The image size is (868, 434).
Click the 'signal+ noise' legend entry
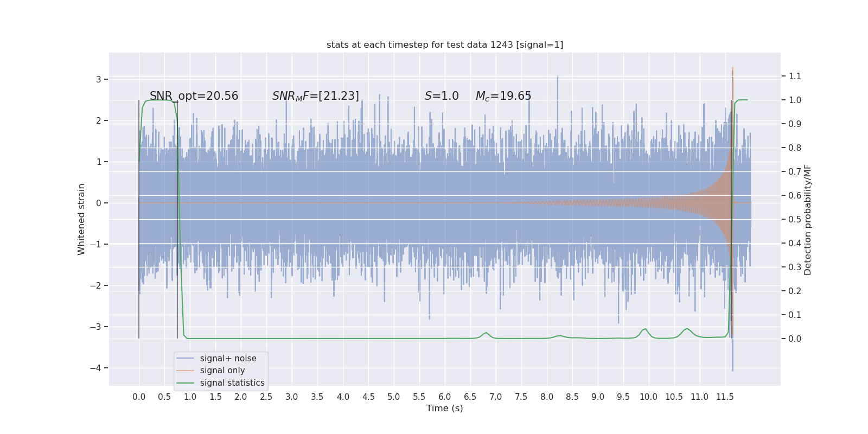(228, 358)
